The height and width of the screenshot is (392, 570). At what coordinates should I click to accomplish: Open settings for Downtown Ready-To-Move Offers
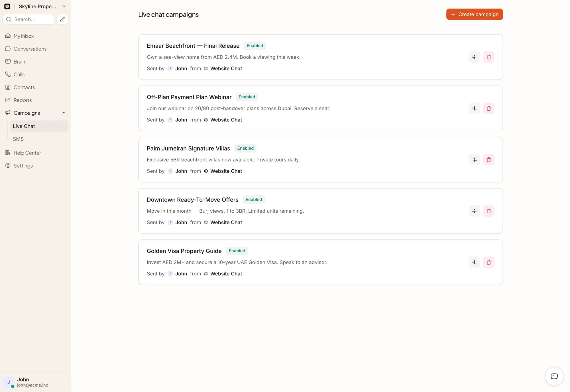[x=474, y=211]
